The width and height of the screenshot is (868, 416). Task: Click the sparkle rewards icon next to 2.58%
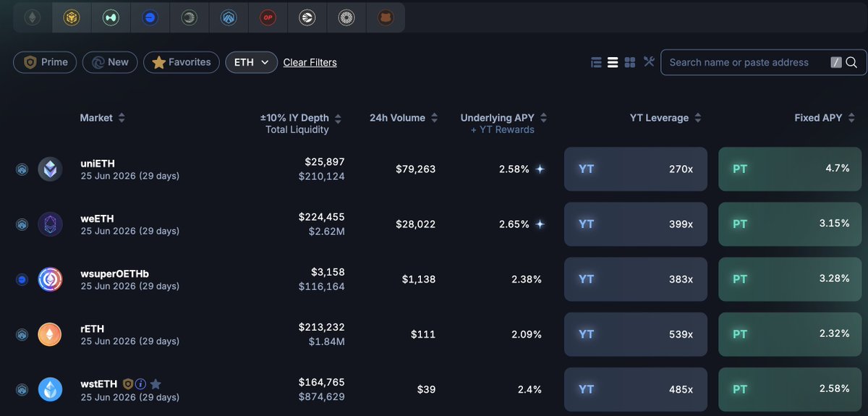pos(540,169)
